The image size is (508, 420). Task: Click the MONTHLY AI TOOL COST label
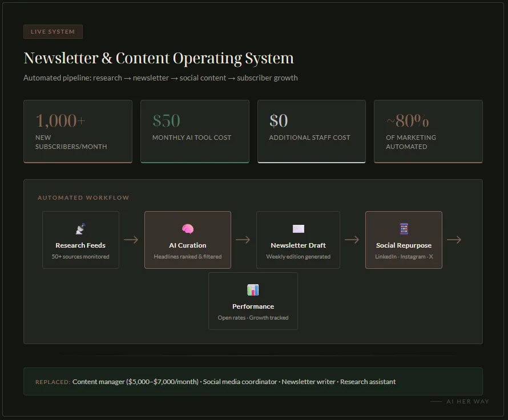[x=192, y=138]
